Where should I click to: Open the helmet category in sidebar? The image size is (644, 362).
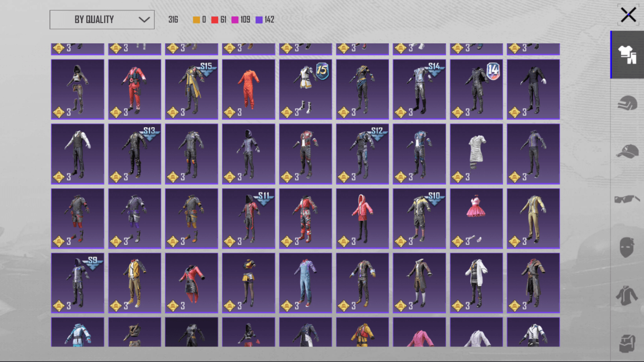(x=627, y=103)
